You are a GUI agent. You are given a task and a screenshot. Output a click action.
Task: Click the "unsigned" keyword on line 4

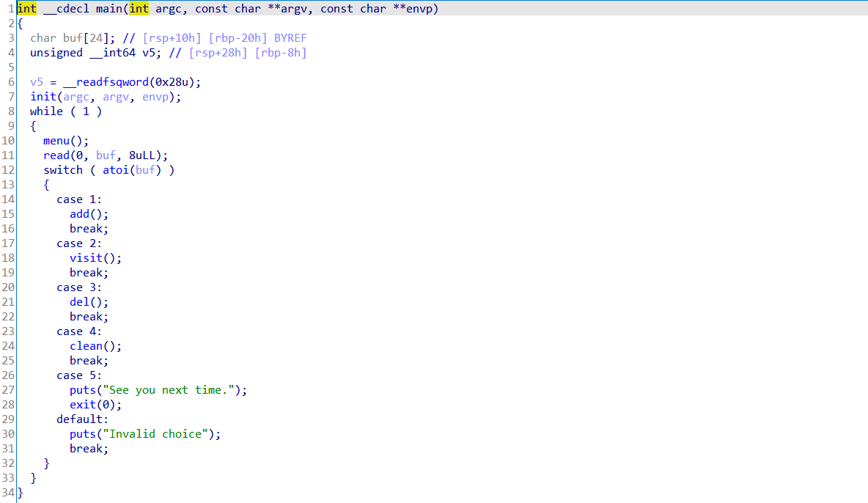click(56, 53)
